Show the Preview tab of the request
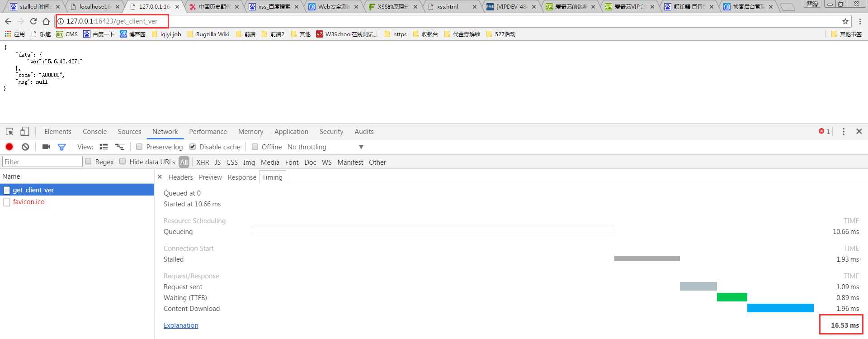The image size is (868, 339). (x=210, y=177)
